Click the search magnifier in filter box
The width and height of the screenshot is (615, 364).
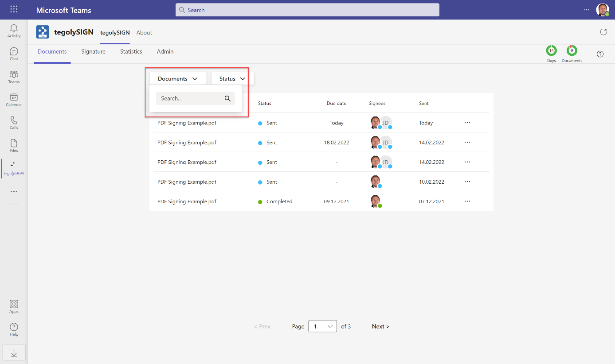click(227, 98)
